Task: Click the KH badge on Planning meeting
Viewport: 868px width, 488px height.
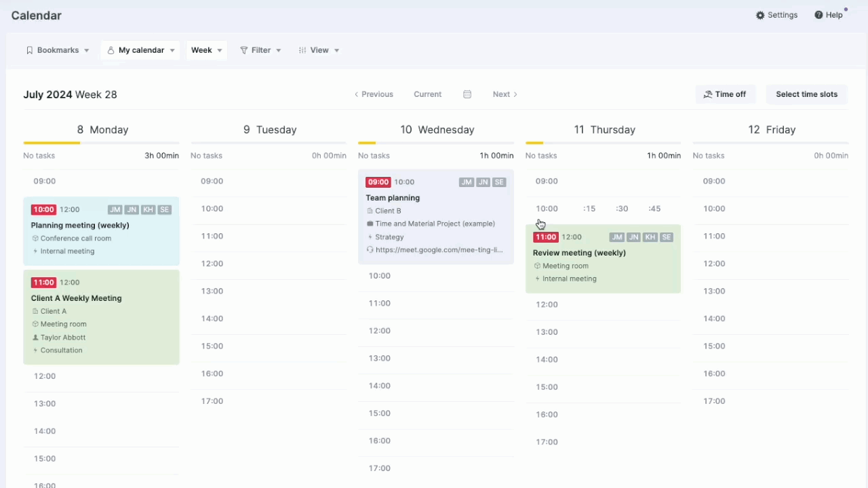Action: click(148, 210)
